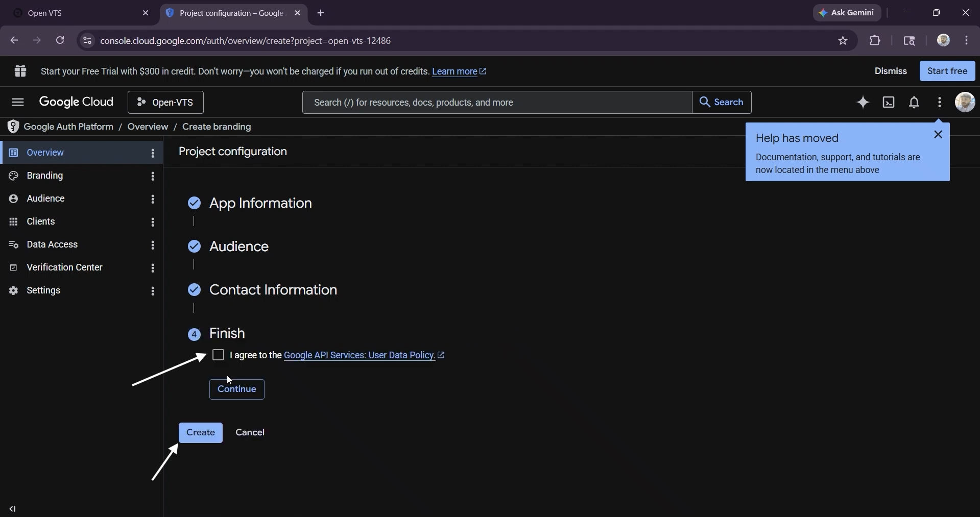Image resolution: width=980 pixels, height=517 pixels.
Task: Open the notifications bell
Action: (x=914, y=103)
